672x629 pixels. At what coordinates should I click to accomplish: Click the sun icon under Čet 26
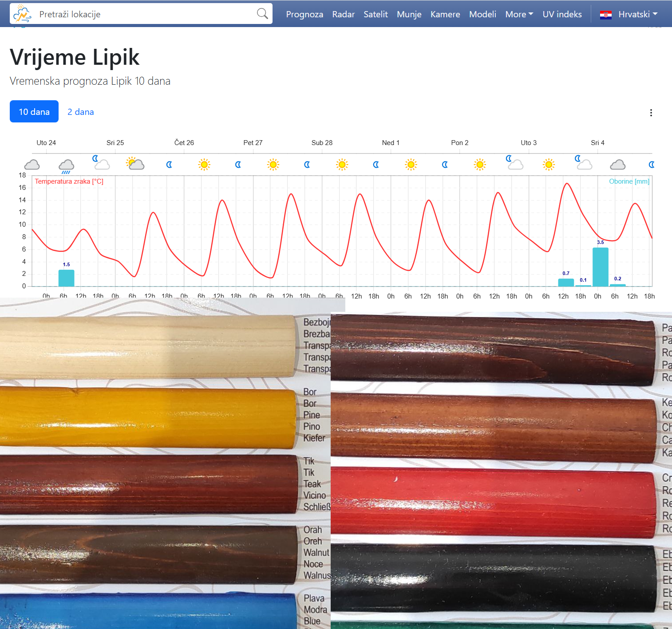(x=204, y=165)
